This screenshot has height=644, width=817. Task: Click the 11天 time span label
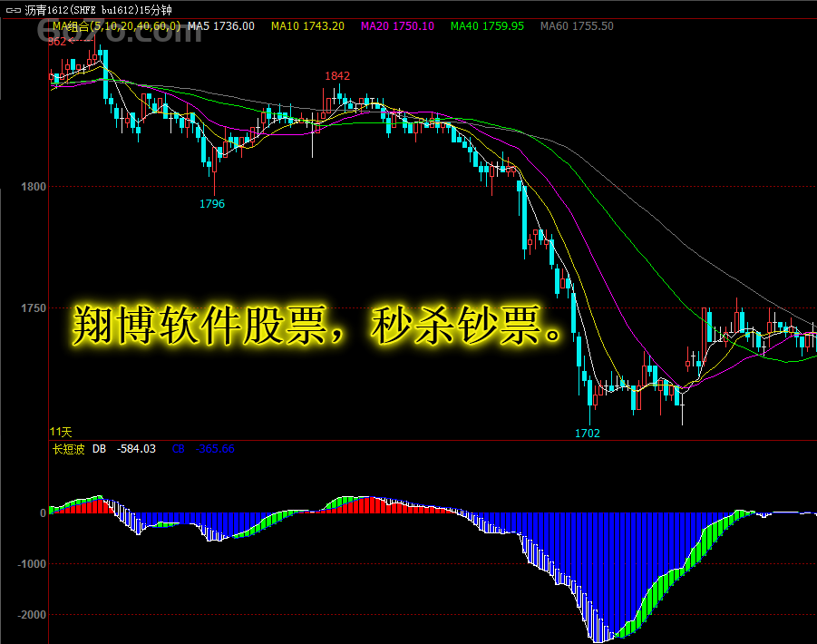click(x=61, y=432)
